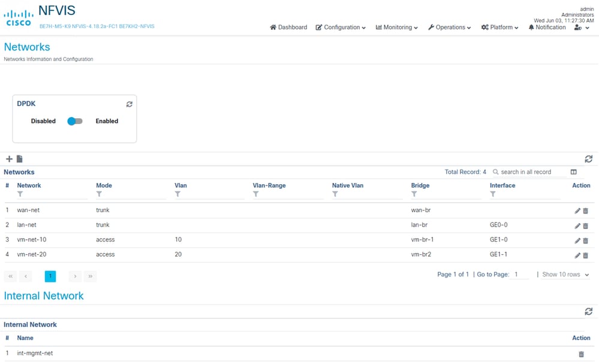Image resolution: width=599 pixels, height=364 pixels.
Task: Edit the wan-net network
Action: click(x=577, y=211)
